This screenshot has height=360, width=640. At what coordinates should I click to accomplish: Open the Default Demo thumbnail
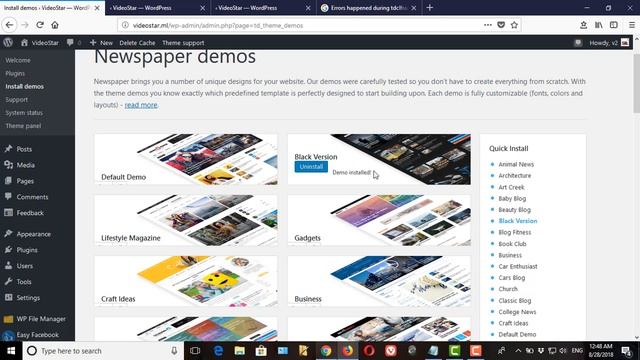[186, 159]
